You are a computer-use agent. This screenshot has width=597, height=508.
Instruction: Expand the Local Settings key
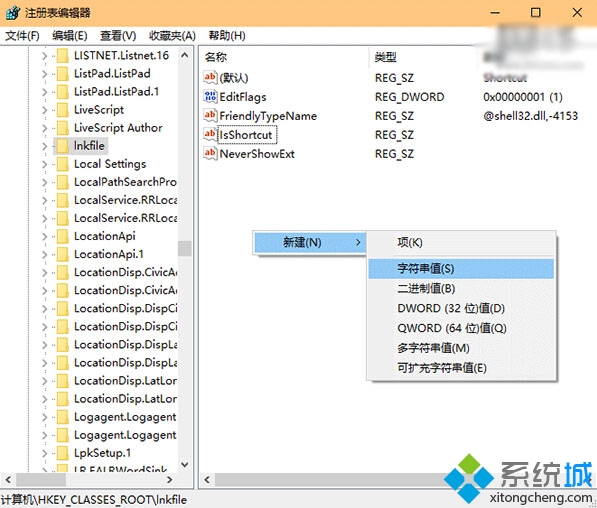45,165
